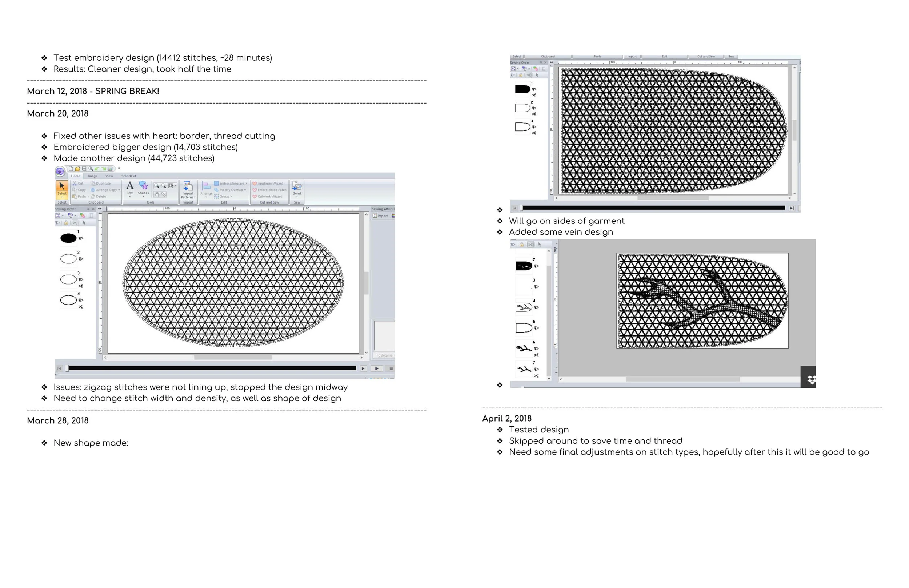Screen dimensions: 909x588
Task: Select the Text tool in oval design window
Action: pos(130,188)
